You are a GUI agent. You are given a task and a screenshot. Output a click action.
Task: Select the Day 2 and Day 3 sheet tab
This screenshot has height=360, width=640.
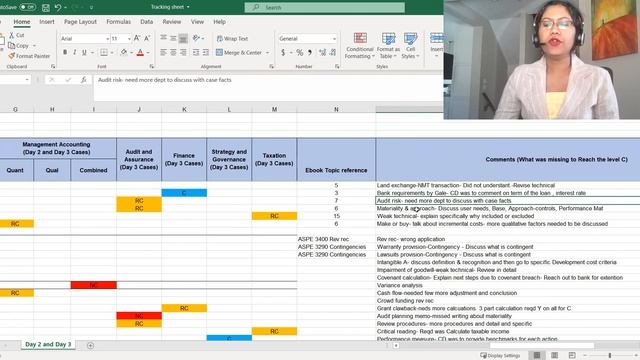(x=48, y=344)
